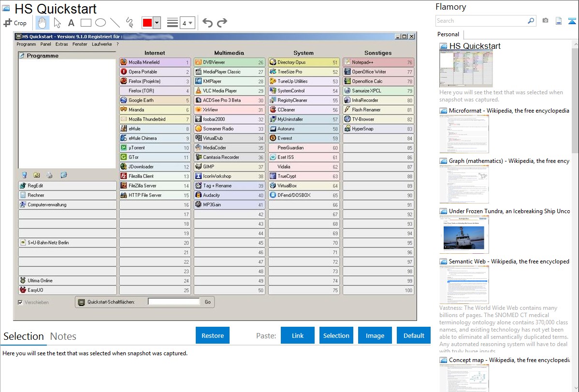The width and height of the screenshot is (579, 392).
Task: Launch CCleaner entry
Action: (304, 110)
